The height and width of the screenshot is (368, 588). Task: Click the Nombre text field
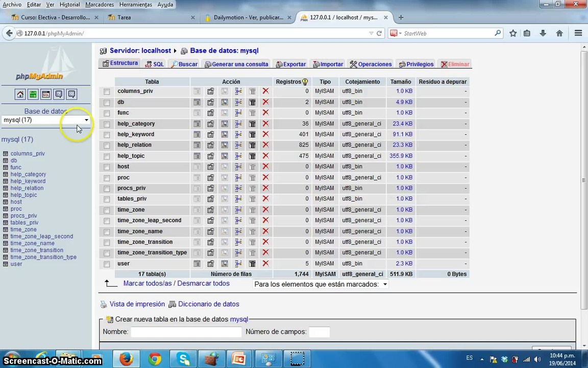186,332
